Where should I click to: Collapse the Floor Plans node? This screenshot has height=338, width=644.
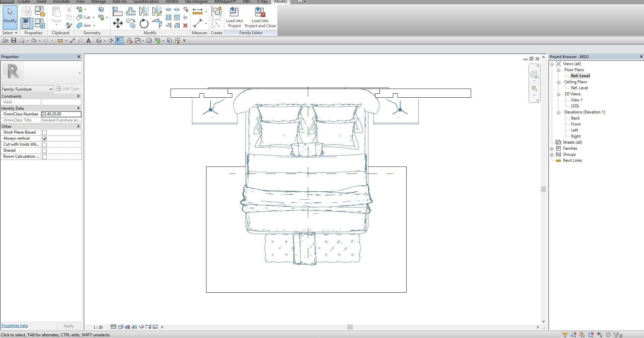(x=559, y=70)
